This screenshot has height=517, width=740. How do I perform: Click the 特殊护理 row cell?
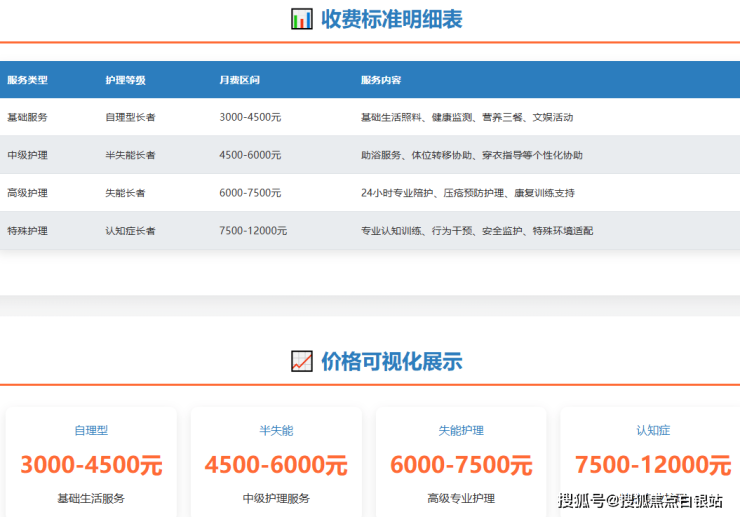[27, 231]
